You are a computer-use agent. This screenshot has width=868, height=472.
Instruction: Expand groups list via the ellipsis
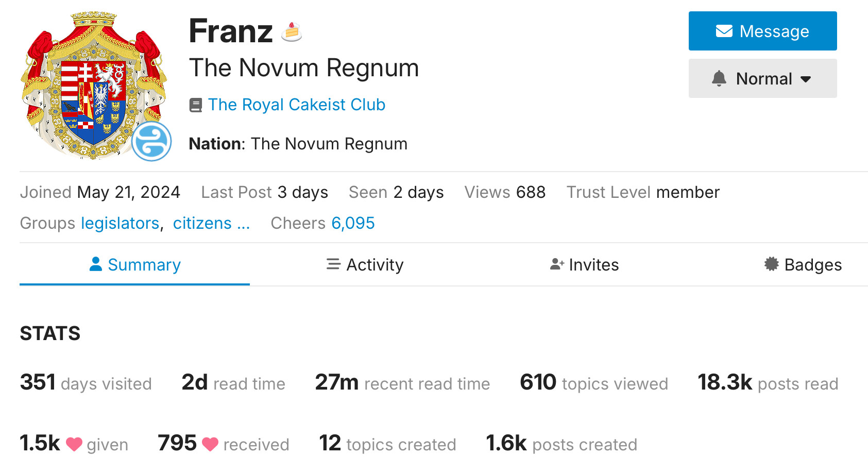click(244, 224)
